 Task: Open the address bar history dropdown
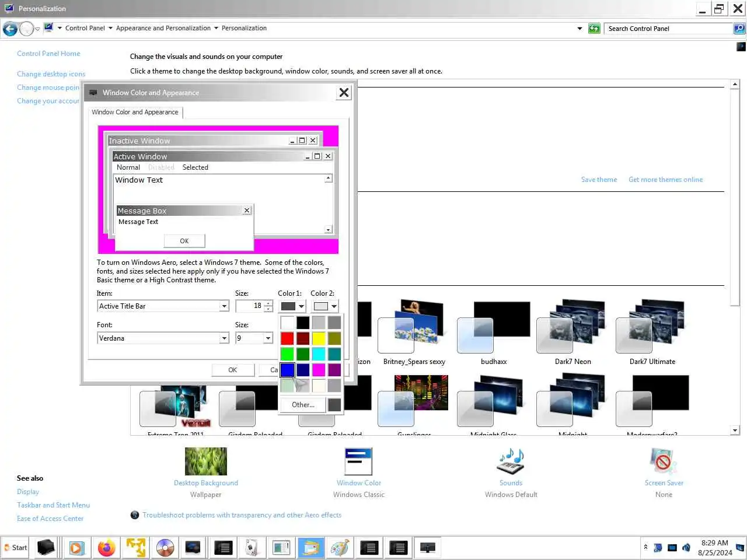(x=580, y=28)
